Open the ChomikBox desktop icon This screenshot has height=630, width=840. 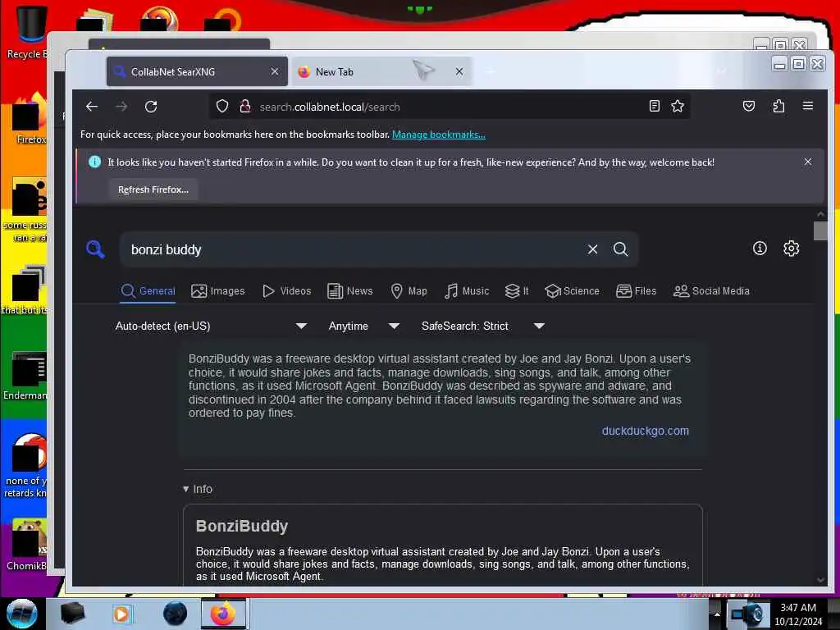click(x=27, y=545)
